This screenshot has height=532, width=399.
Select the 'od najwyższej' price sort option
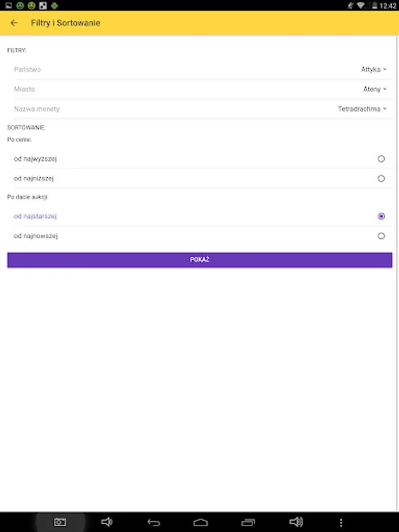point(381,158)
